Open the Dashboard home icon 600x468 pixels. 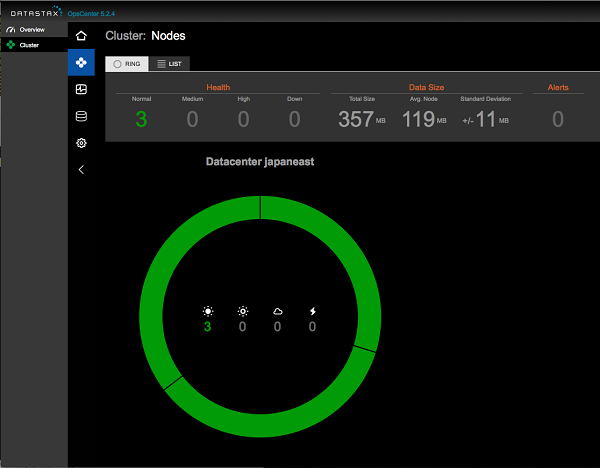[x=81, y=36]
